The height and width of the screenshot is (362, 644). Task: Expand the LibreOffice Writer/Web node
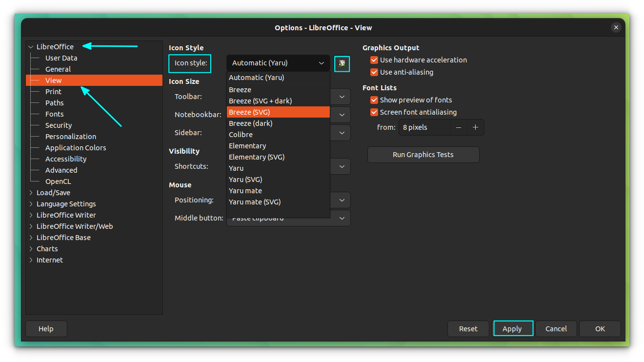[x=31, y=226]
